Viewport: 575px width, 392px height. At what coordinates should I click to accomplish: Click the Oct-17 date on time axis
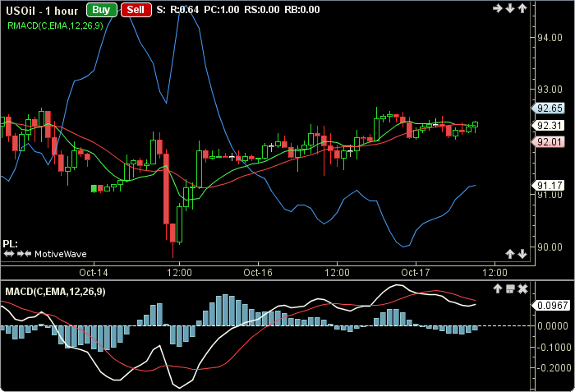coord(416,273)
